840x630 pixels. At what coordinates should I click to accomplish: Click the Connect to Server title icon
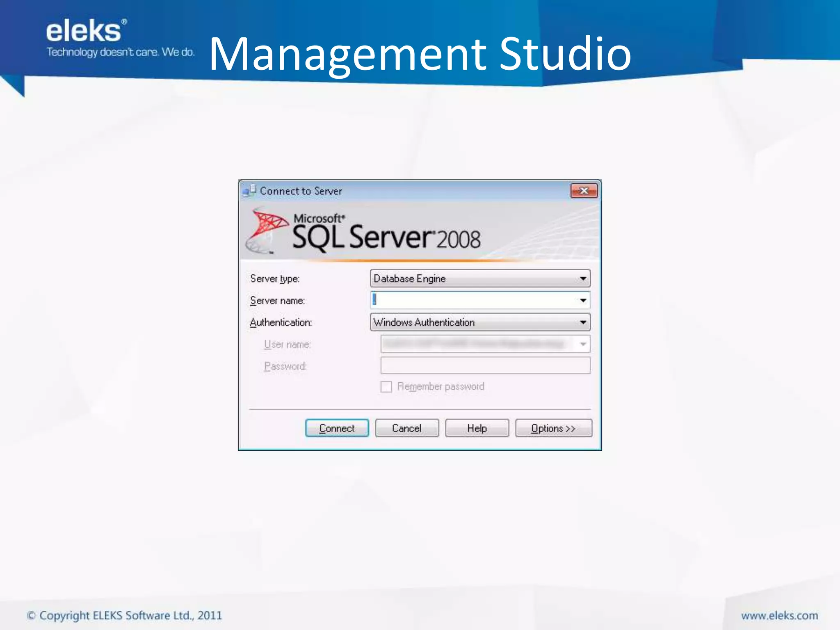[x=249, y=191]
